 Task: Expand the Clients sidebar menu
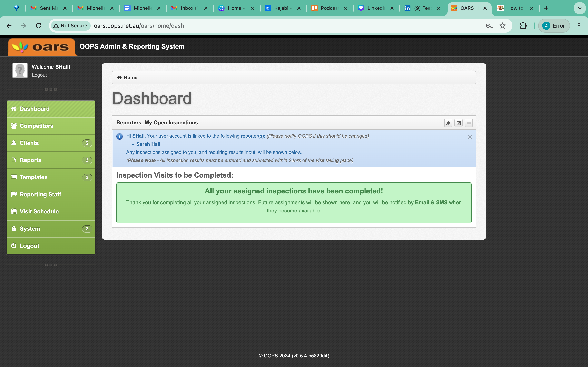pos(51,143)
